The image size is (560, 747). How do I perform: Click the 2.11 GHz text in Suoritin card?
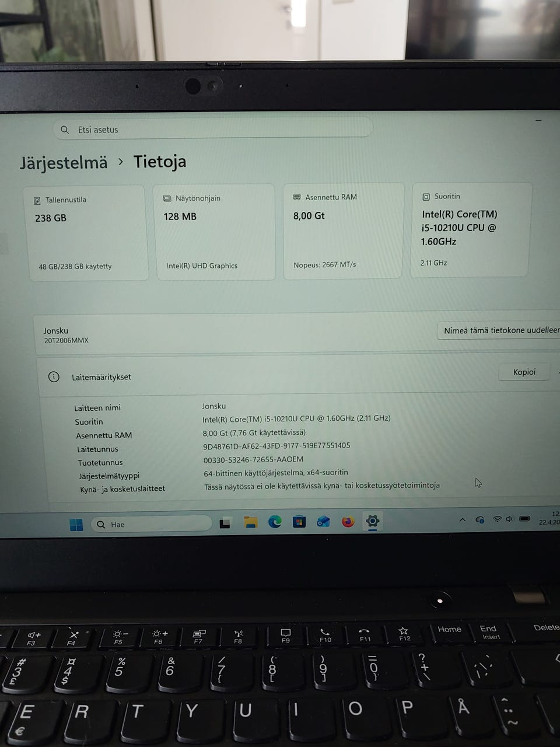[433, 263]
